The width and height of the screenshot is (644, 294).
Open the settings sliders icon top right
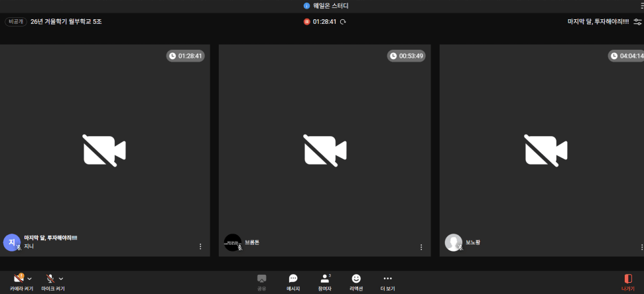[637, 22]
